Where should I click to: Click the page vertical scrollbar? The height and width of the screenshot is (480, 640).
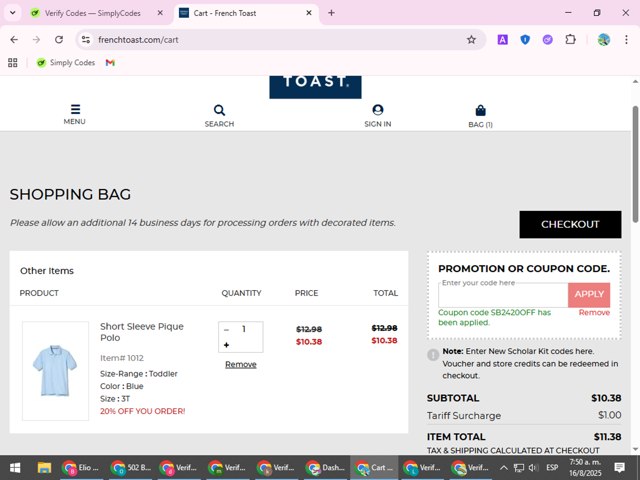(635, 164)
